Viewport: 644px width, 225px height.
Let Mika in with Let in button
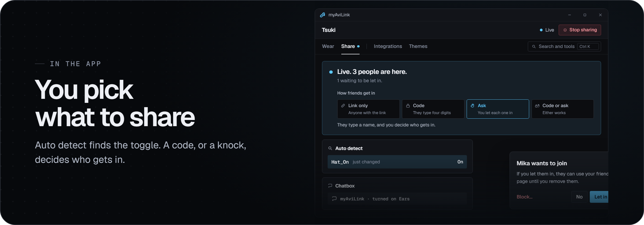(599, 197)
